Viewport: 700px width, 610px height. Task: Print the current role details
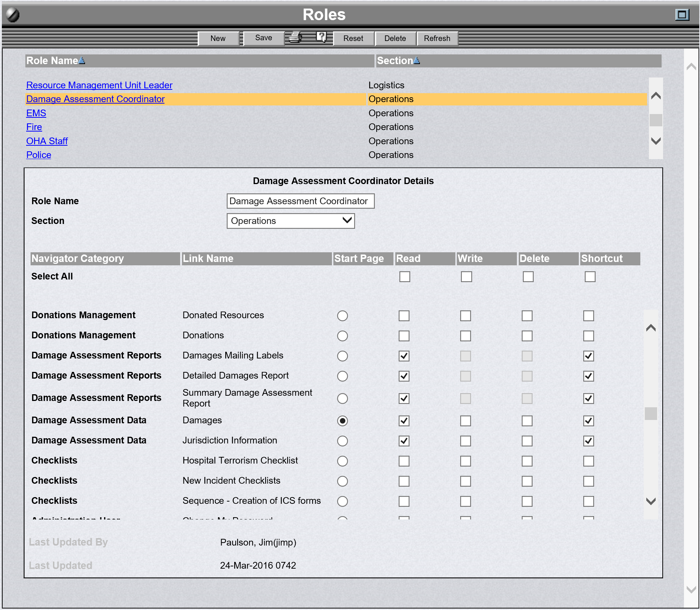tap(295, 38)
